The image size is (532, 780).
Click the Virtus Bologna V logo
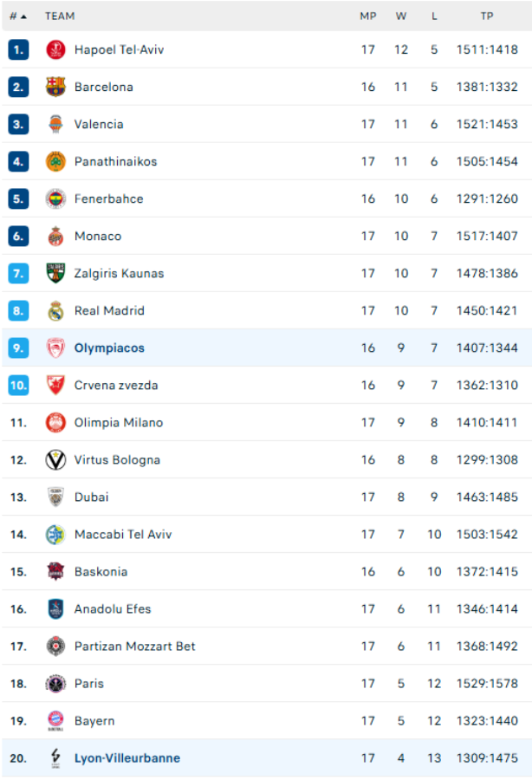(x=55, y=460)
